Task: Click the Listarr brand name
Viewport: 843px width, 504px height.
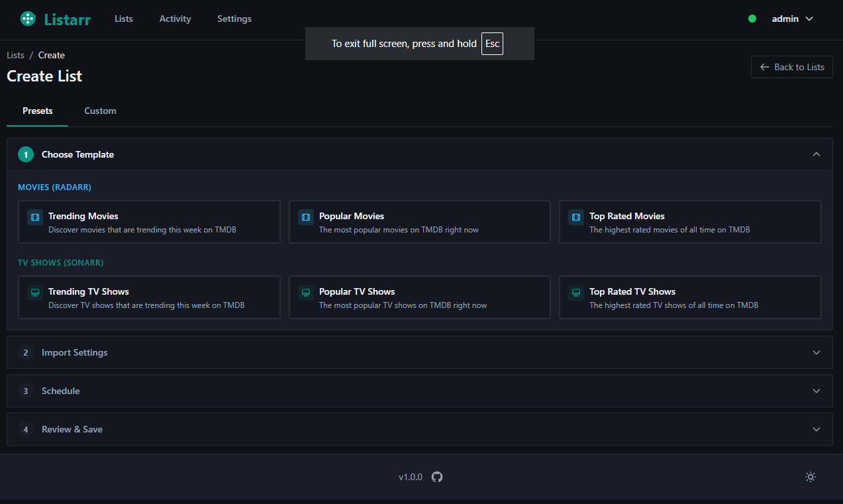Action: pyautogui.click(x=68, y=19)
